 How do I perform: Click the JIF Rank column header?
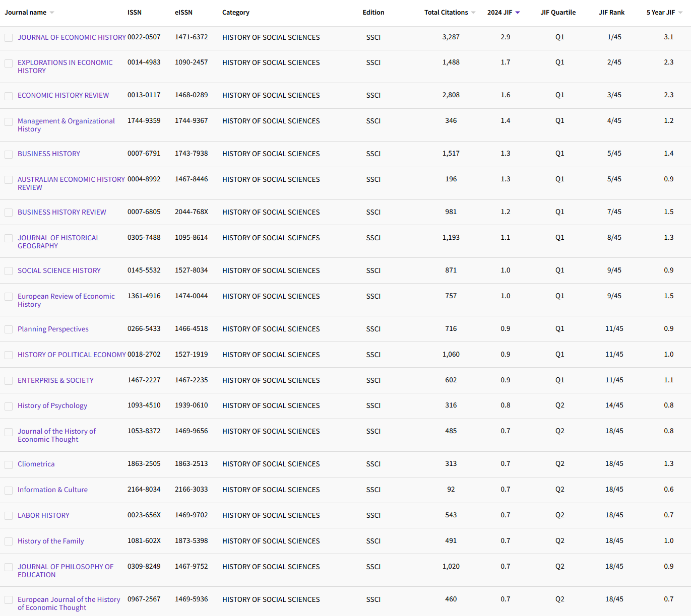tap(611, 13)
